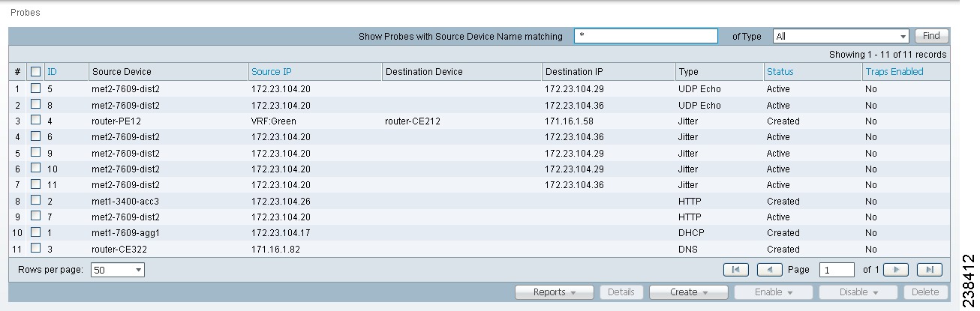This screenshot has width=980, height=311.
Task: Sort by Traps Enabled column header
Action: 894,72
